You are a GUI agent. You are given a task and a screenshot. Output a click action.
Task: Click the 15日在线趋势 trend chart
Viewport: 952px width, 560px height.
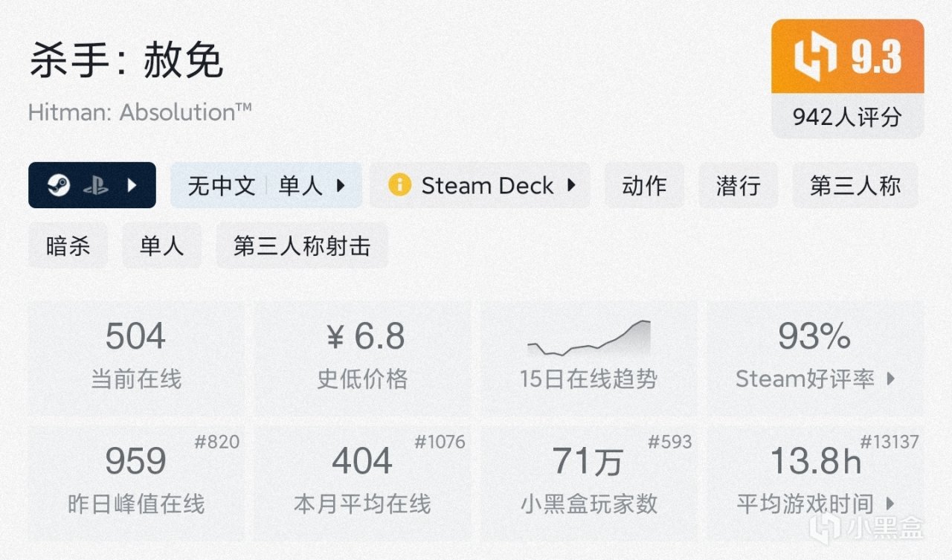click(x=588, y=339)
